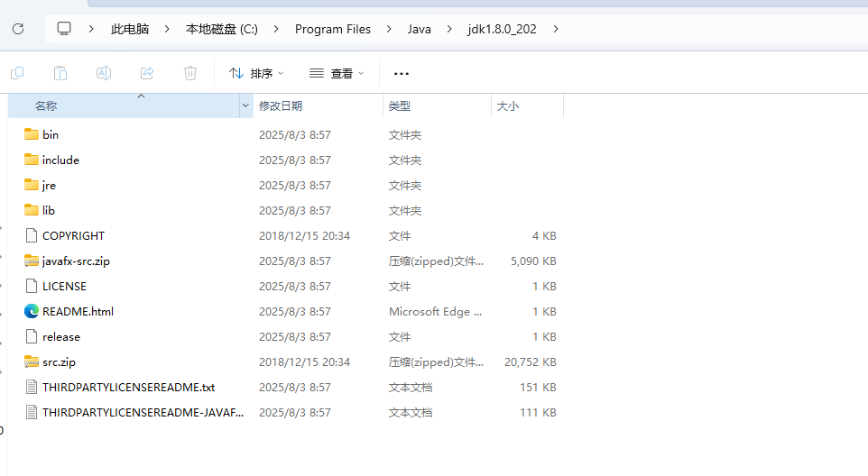
Task: Click the Paste clipboard icon
Action: pyautogui.click(x=60, y=73)
